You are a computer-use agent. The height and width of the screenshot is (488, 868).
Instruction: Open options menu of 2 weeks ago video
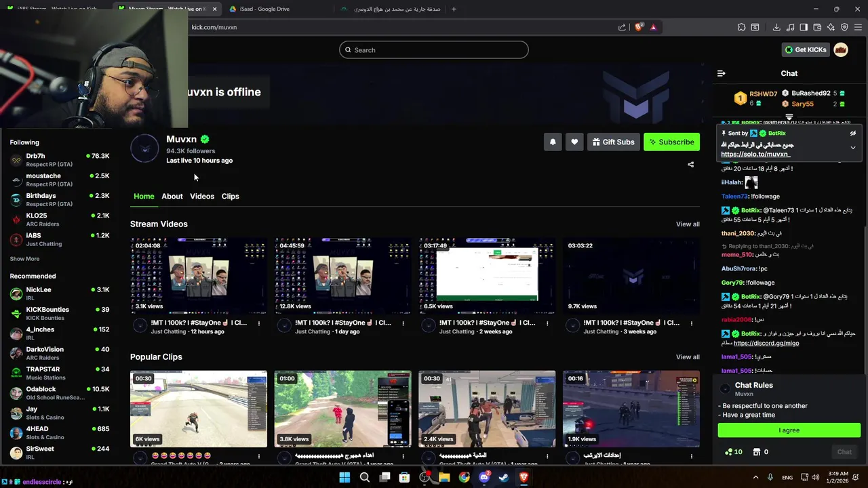548,323
